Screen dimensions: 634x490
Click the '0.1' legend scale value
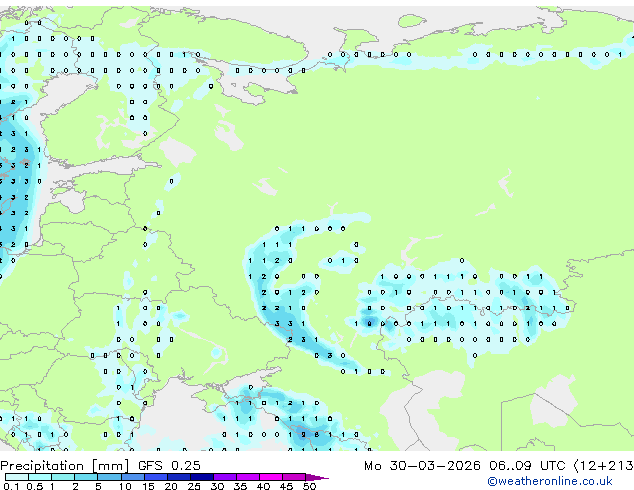[x=11, y=486]
